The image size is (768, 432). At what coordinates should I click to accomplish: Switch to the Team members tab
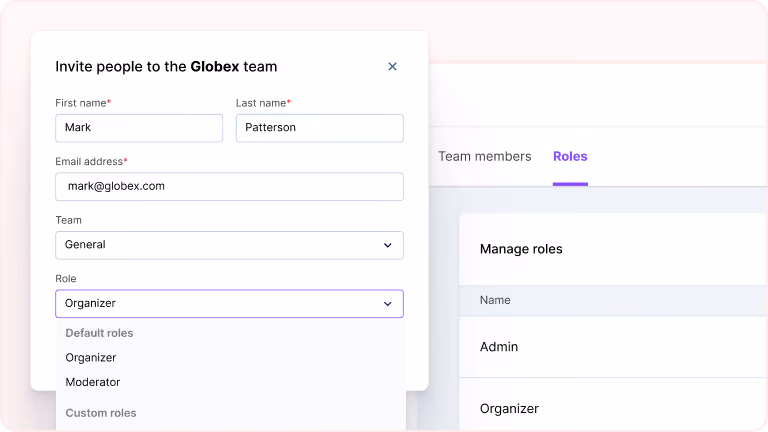[x=484, y=156]
